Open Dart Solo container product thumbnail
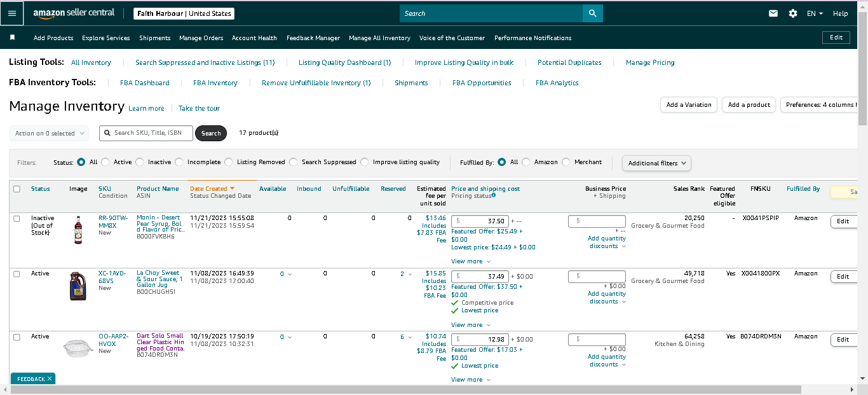This screenshot has width=868, height=395. tap(78, 349)
